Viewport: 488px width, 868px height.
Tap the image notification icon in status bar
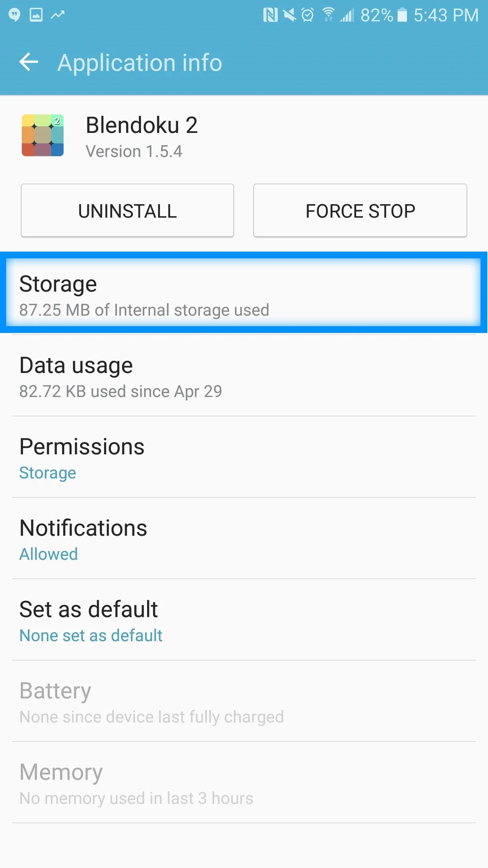pyautogui.click(x=36, y=15)
